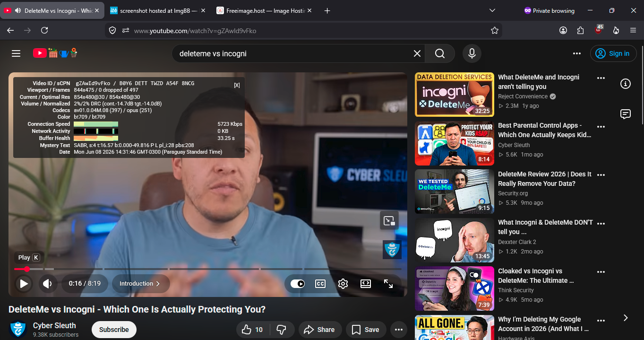Viewport: 644px width, 340px height.
Task: Open Cyber Sleuth channel name link
Action: [x=54, y=325]
